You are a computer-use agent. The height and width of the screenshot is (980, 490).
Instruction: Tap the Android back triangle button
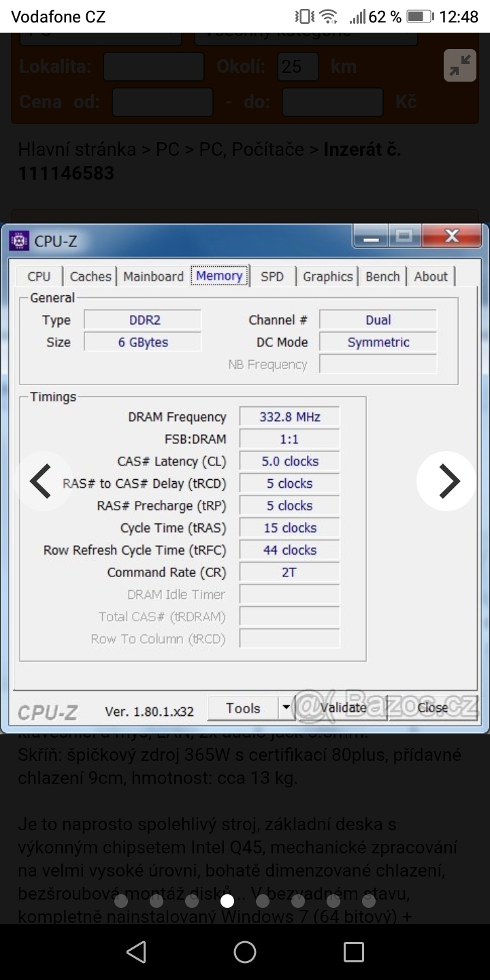coord(136,952)
